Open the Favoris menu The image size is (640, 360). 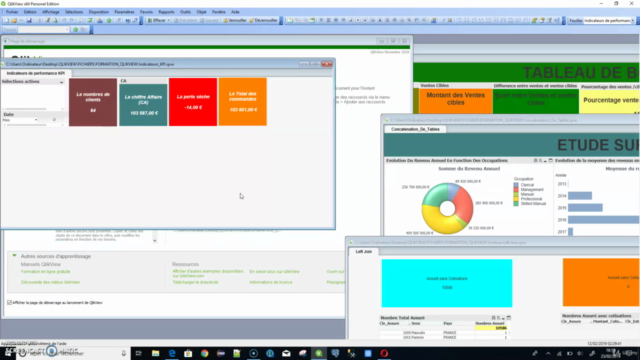coord(146,12)
